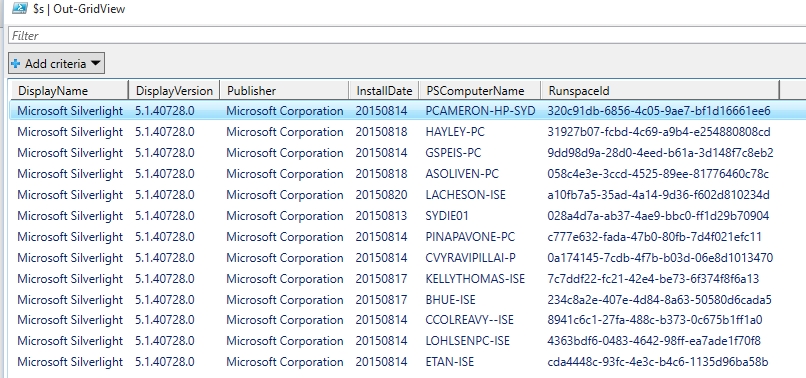Click version 5.1.40728.0 in KELLYTHOMAS-ISE row
This screenshot has height=378, width=806.
pyautogui.click(x=165, y=279)
